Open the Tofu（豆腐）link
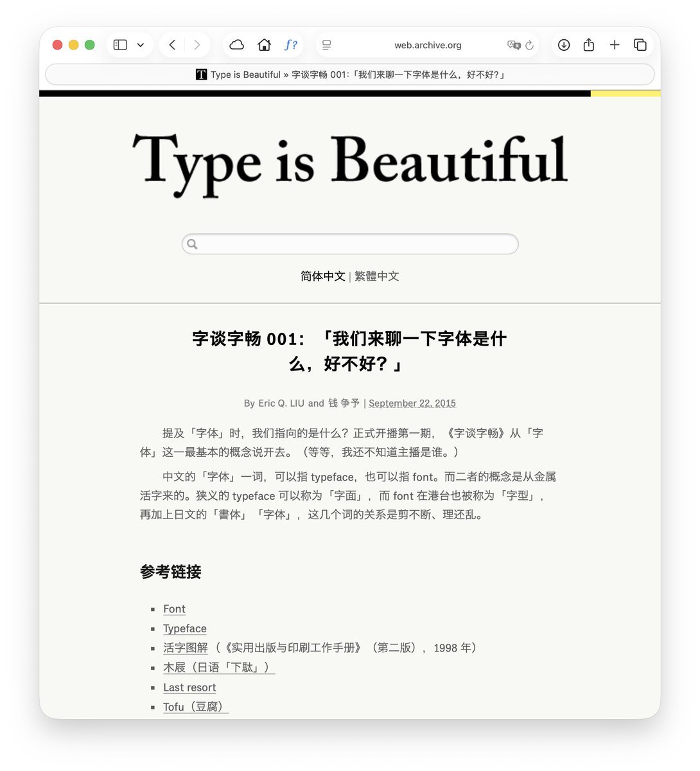This screenshot has width=700, height=771. [196, 707]
